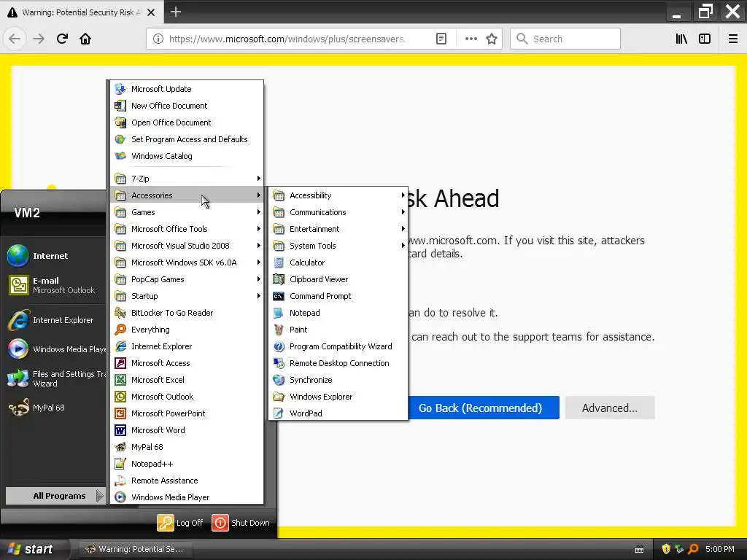
Task: Open browser hamburger menu
Action: 733,39
